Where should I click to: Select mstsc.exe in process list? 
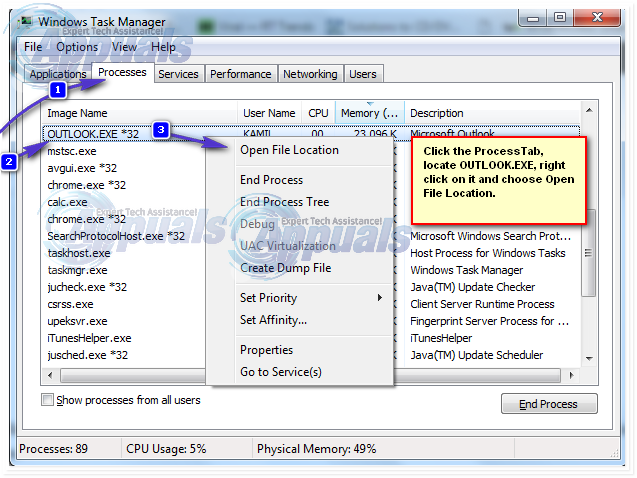[x=72, y=151]
